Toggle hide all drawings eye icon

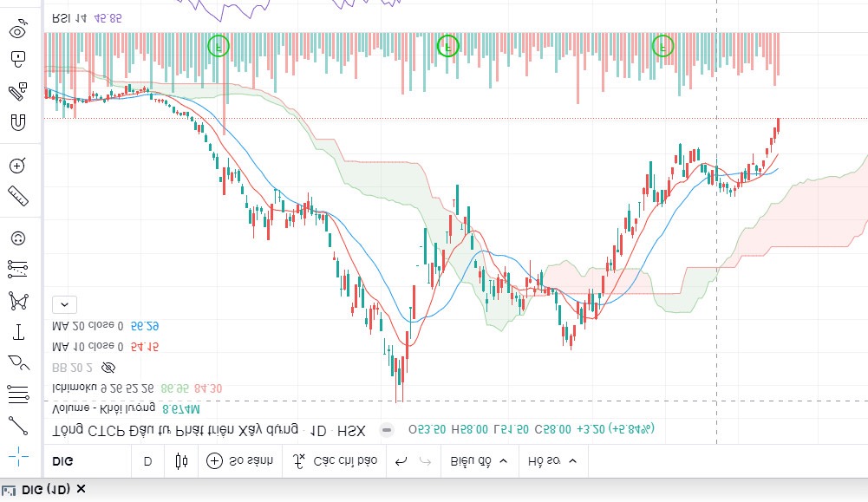tap(18, 32)
